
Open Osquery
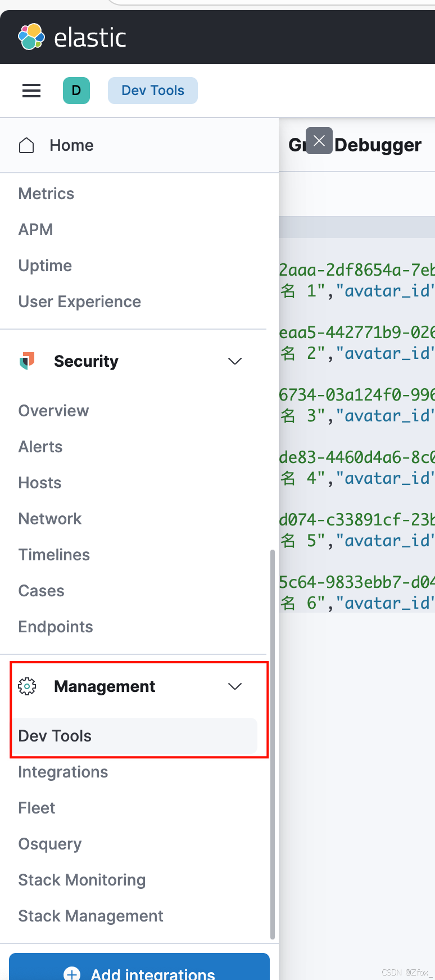point(50,844)
